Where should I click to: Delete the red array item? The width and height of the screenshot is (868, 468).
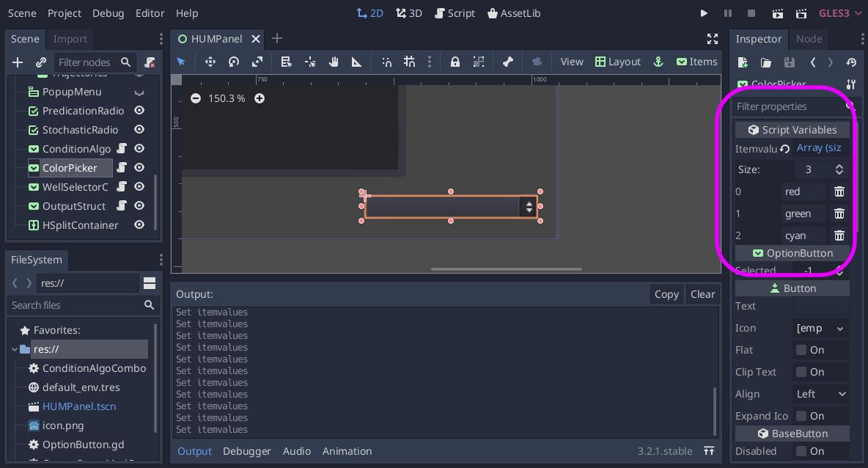839,191
